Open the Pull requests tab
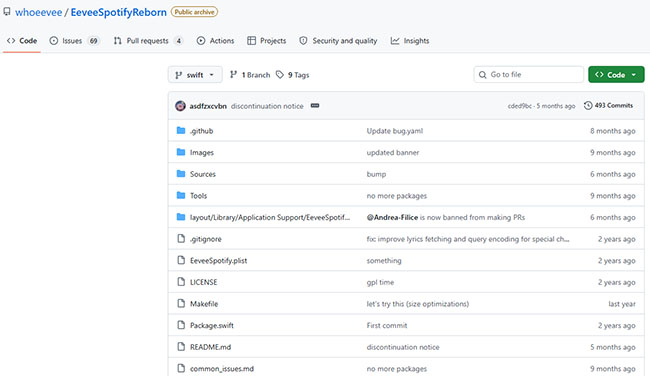Image resolution: width=650 pixels, height=376 pixels. (148, 41)
